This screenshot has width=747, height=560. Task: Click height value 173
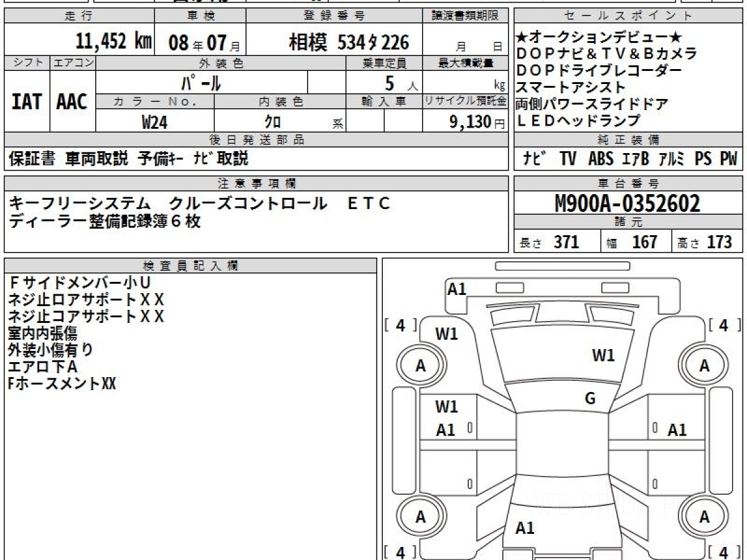(x=720, y=242)
